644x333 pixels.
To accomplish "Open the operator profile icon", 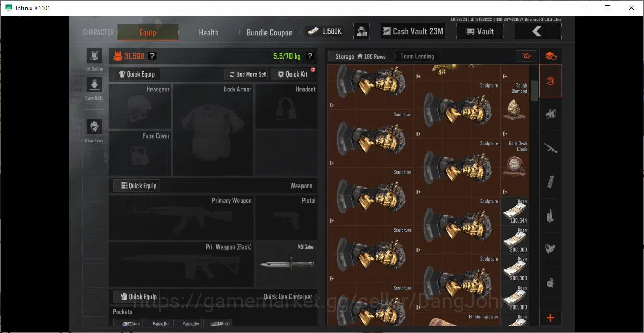I will tap(362, 31).
